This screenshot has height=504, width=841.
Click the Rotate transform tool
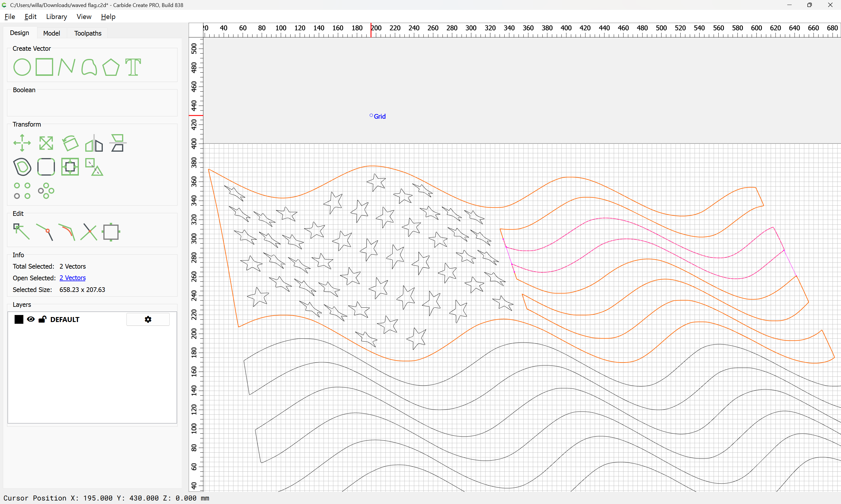[x=70, y=143]
